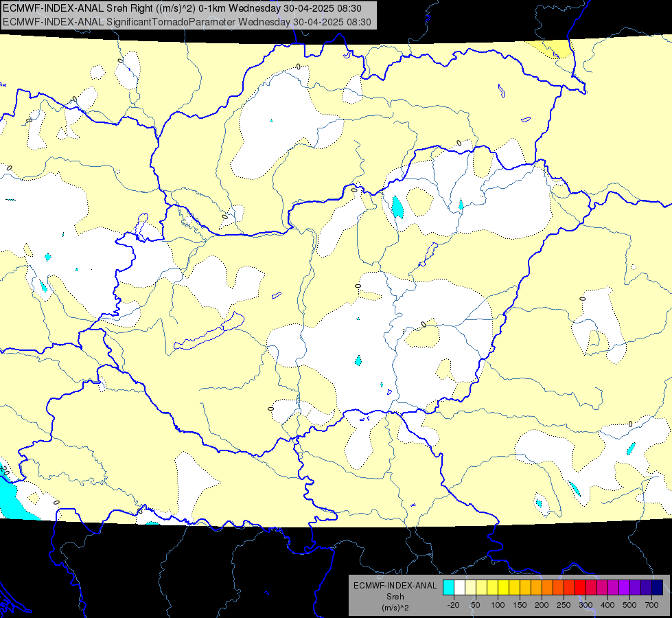672x618 pixels.
Task: Click the 300 legend value
Action: tap(586, 605)
